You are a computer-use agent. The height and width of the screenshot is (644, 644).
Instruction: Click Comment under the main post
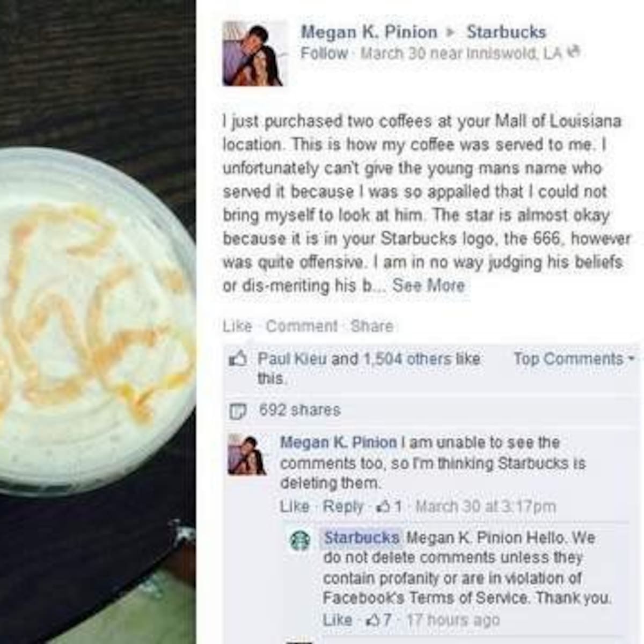[302, 326]
